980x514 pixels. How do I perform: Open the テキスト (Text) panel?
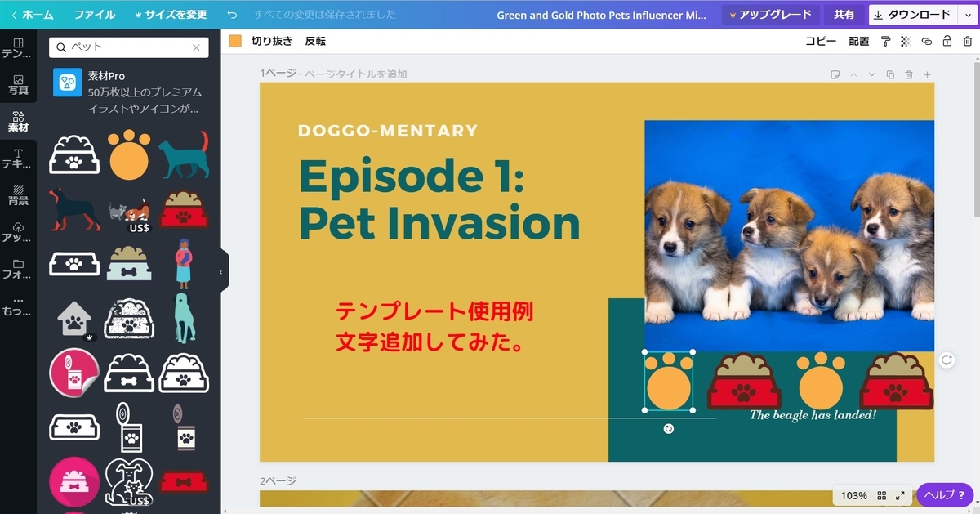[x=17, y=155]
